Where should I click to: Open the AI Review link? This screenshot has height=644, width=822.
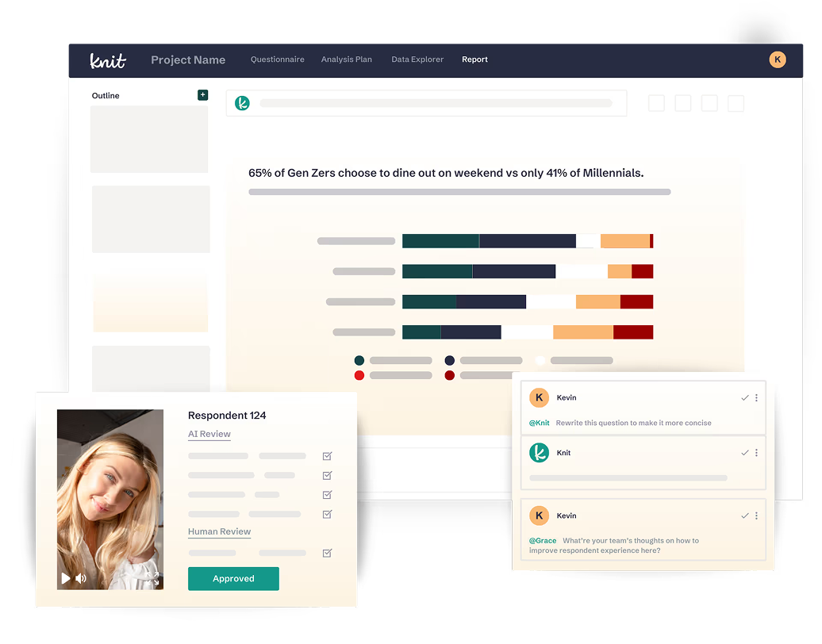point(209,434)
